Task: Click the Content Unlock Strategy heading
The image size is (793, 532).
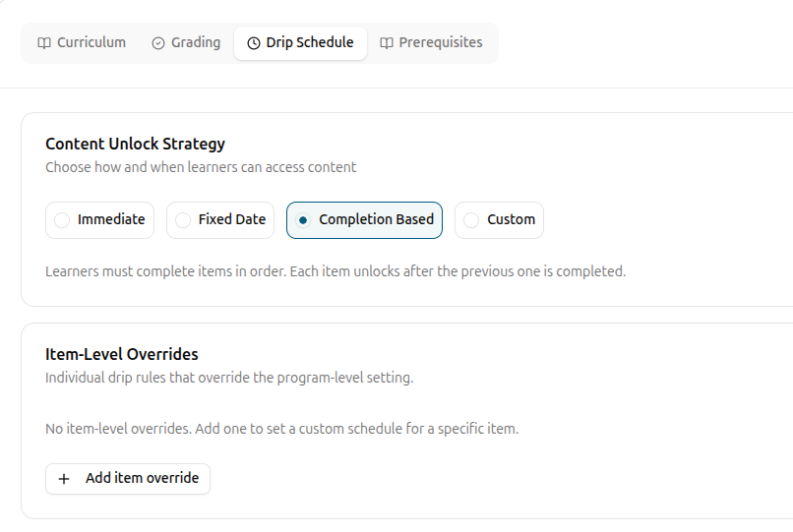Action: pyautogui.click(x=135, y=145)
